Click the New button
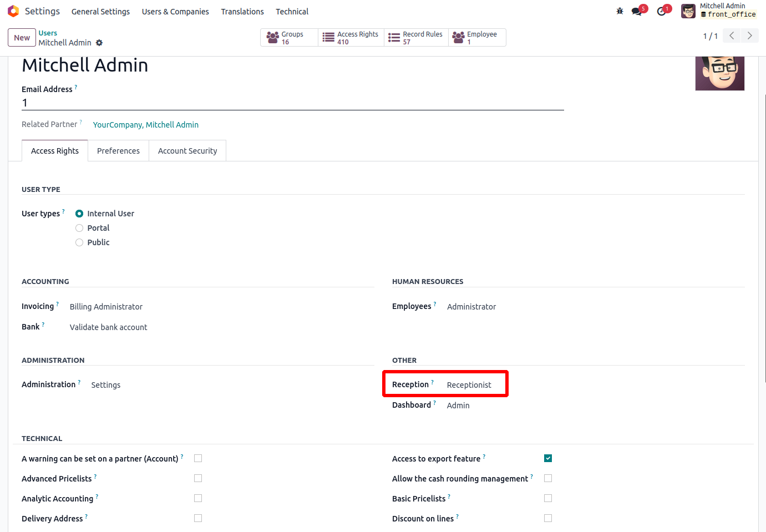The width and height of the screenshot is (766, 532). coord(22,38)
